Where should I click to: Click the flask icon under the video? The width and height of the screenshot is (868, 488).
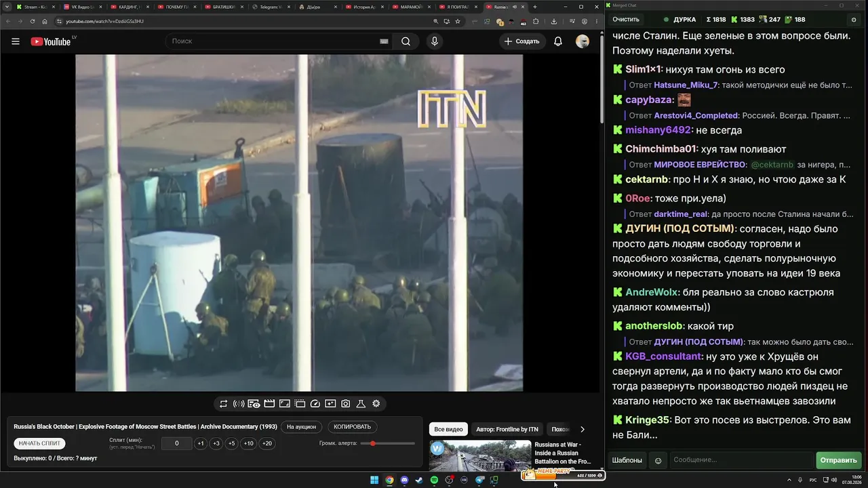(361, 404)
